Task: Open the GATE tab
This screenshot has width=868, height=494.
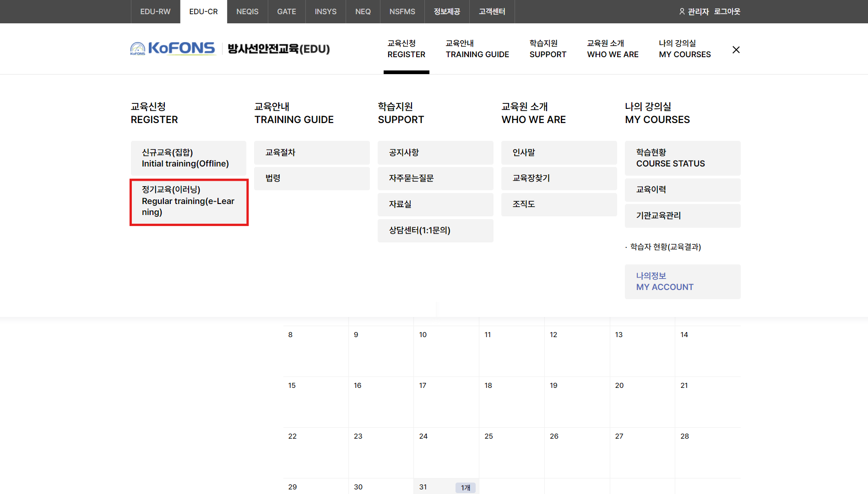Action: [x=287, y=11]
